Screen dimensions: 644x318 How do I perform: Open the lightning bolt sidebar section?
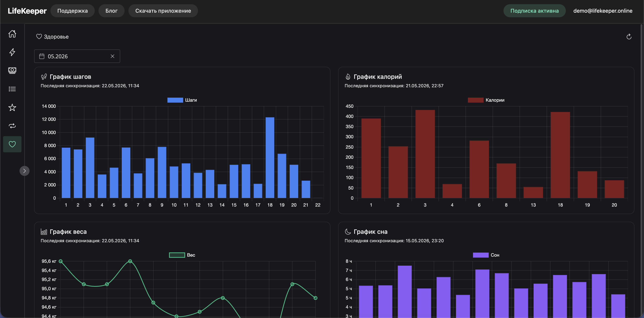coord(12,52)
